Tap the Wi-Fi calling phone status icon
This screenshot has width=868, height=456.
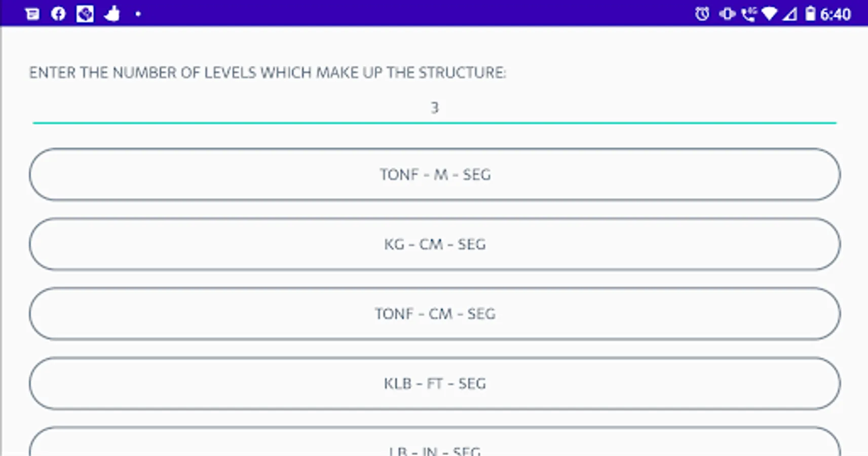[x=748, y=14]
